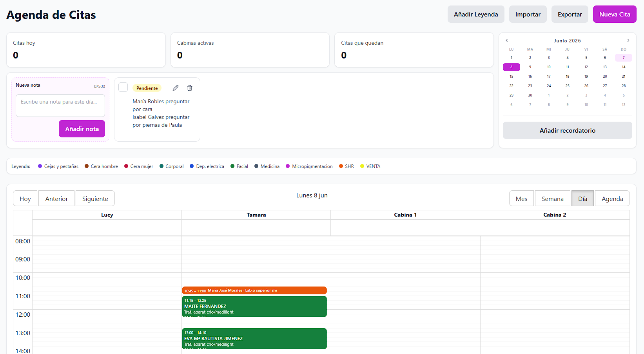The height and width of the screenshot is (354, 644).
Task: Open MAITE FERNANDEZ 11:15 appointment
Action: 254,307
